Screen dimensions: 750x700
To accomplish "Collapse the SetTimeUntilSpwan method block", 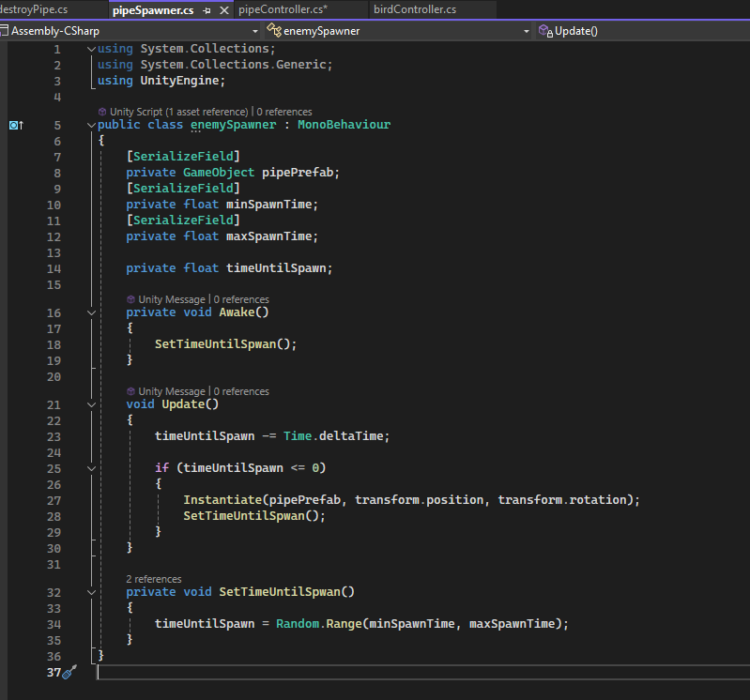I will (x=91, y=592).
